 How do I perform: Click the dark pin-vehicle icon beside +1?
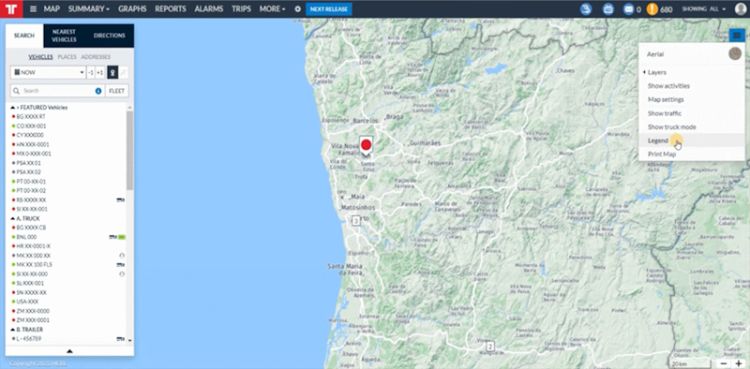tap(112, 73)
